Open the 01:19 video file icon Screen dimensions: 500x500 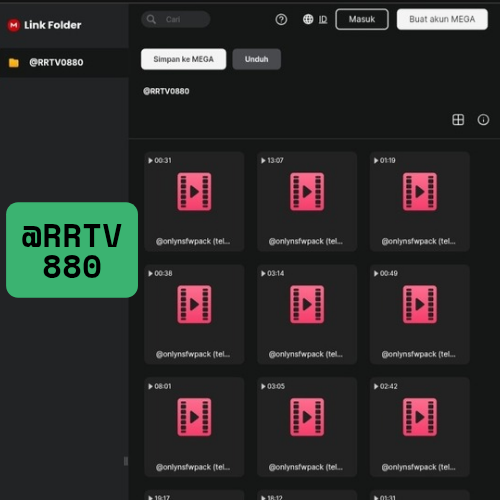pos(420,192)
